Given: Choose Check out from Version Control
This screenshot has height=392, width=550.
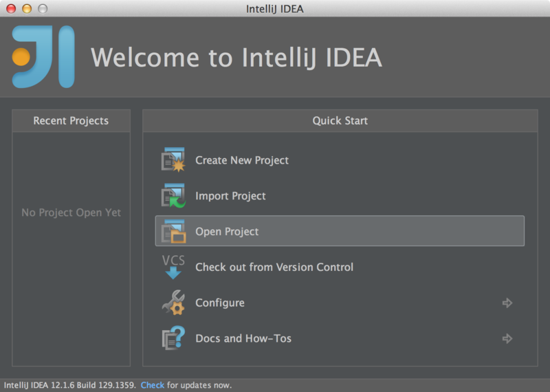Looking at the screenshot, I should pyautogui.click(x=274, y=267).
